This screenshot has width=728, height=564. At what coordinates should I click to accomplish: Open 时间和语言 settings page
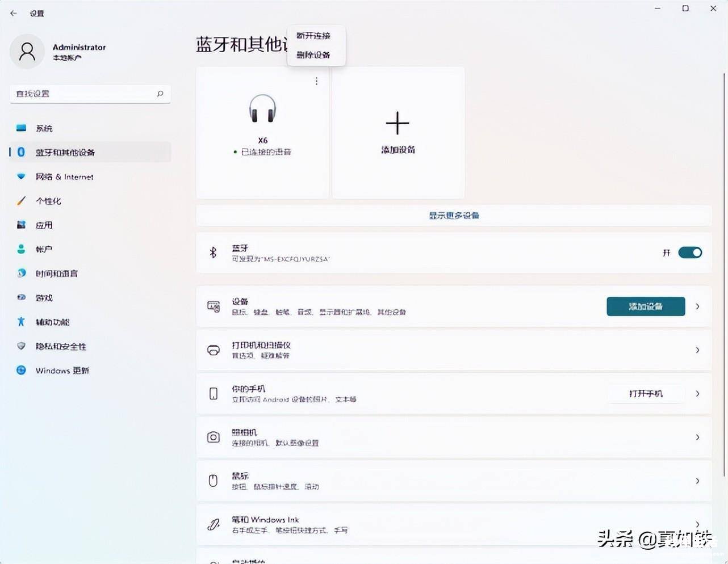click(90, 273)
